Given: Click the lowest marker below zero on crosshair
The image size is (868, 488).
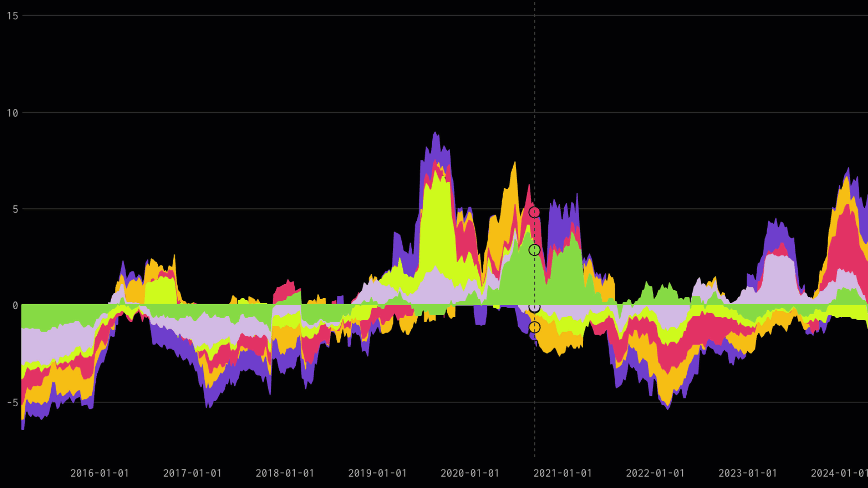Looking at the screenshot, I should (535, 327).
